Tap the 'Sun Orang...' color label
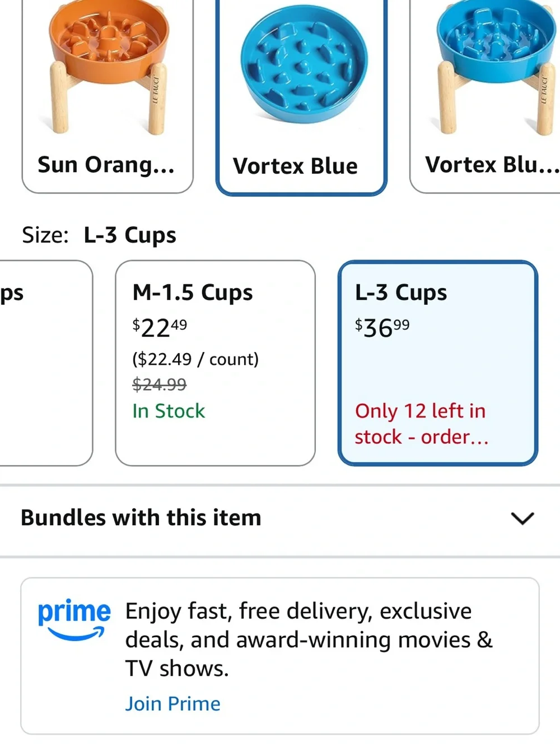This screenshot has width=560, height=747. click(106, 165)
